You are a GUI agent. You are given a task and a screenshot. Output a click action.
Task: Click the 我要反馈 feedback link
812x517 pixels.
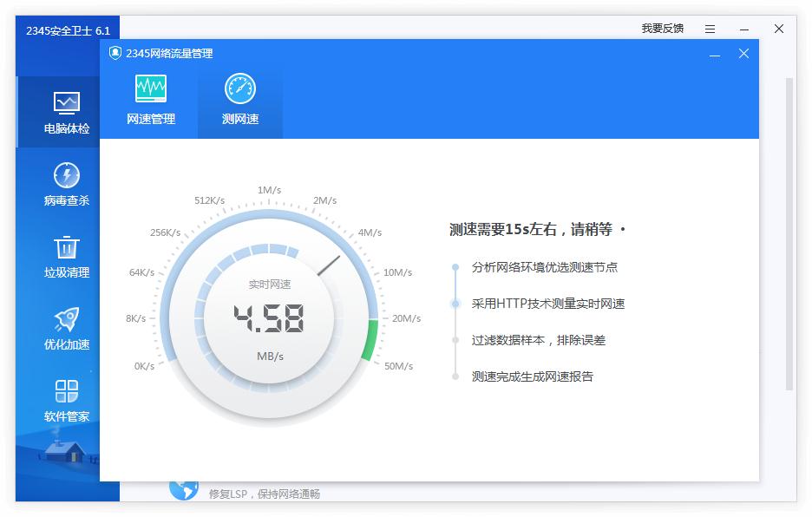click(x=662, y=28)
